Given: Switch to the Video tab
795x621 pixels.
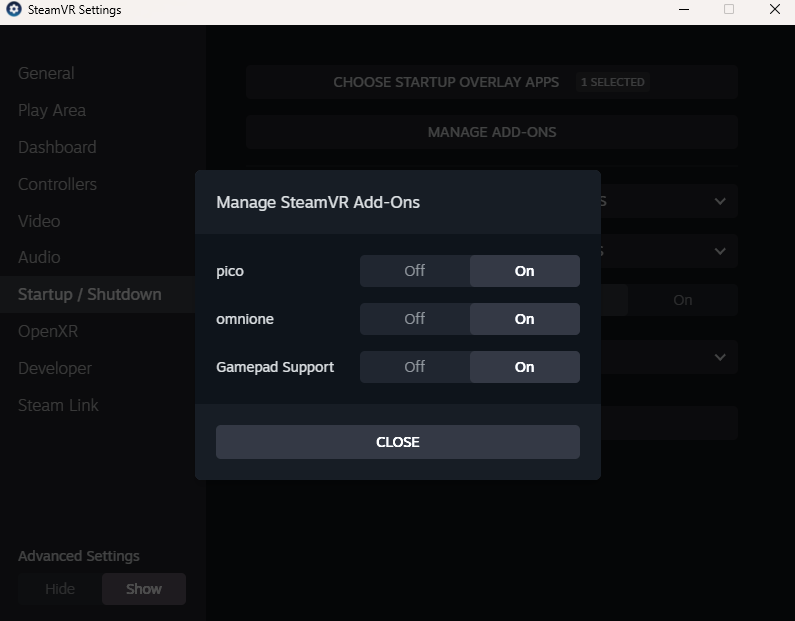Looking at the screenshot, I should (39, 221).
